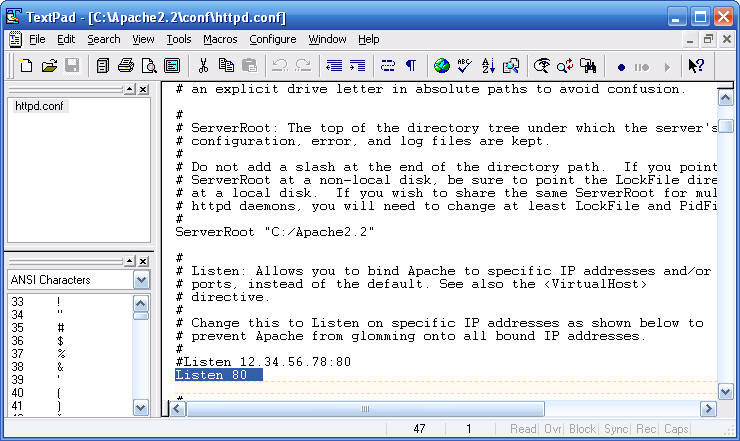The height and width of the screenshot is (441, 740).
Task: Click editor vertical scrollbar up arrow
Action: pyautogui.click(x=725, y=98)
